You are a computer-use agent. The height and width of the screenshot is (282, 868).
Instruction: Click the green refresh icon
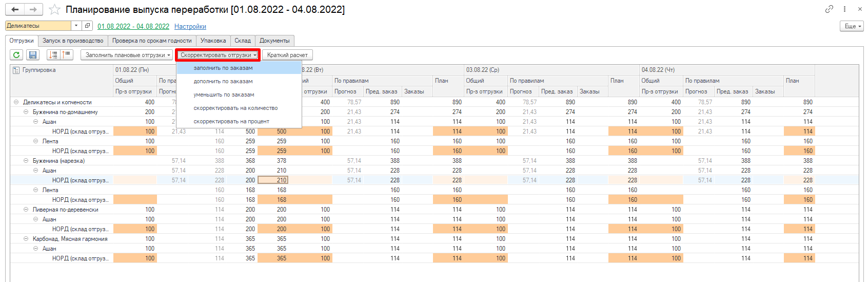click(16, 55)
